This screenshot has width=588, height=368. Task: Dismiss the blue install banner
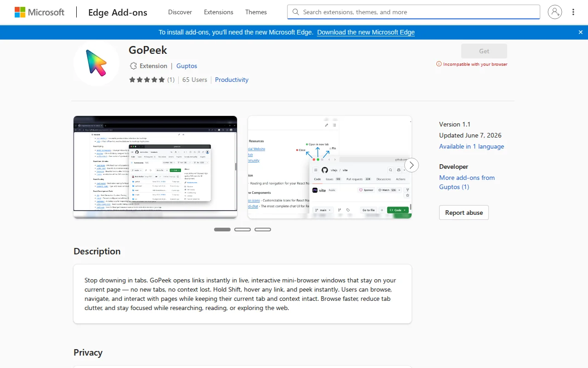(x=581, y=32)
